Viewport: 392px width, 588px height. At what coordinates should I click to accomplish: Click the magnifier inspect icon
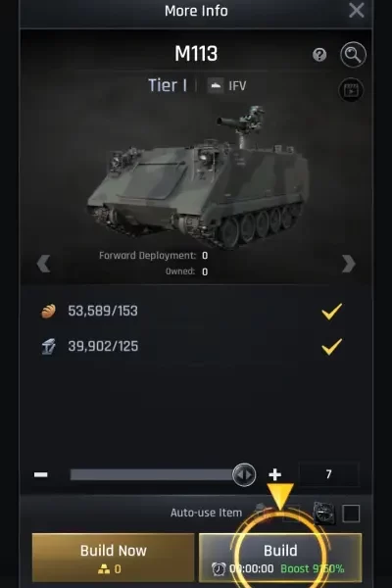coord(353,55)
